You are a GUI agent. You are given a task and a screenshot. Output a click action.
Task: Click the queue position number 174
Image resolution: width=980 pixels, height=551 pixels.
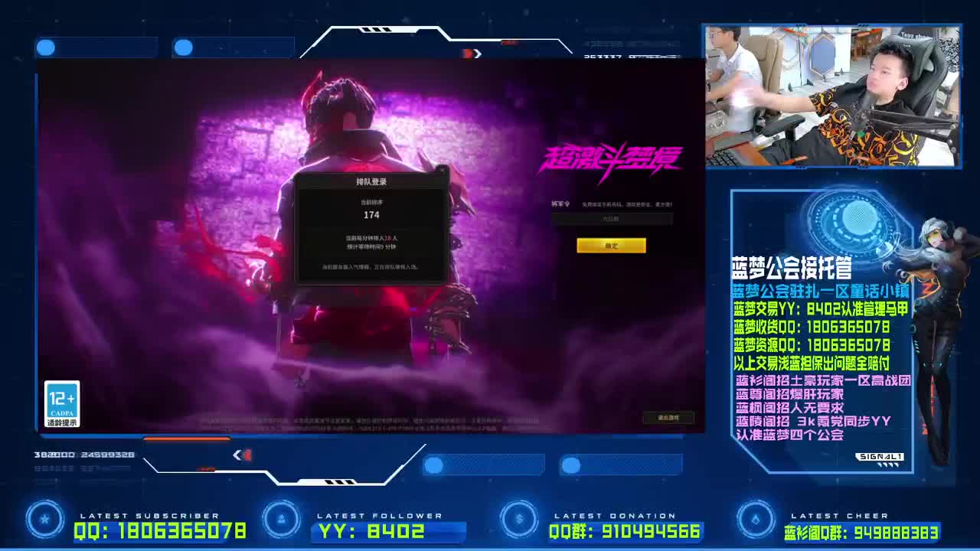371,215
